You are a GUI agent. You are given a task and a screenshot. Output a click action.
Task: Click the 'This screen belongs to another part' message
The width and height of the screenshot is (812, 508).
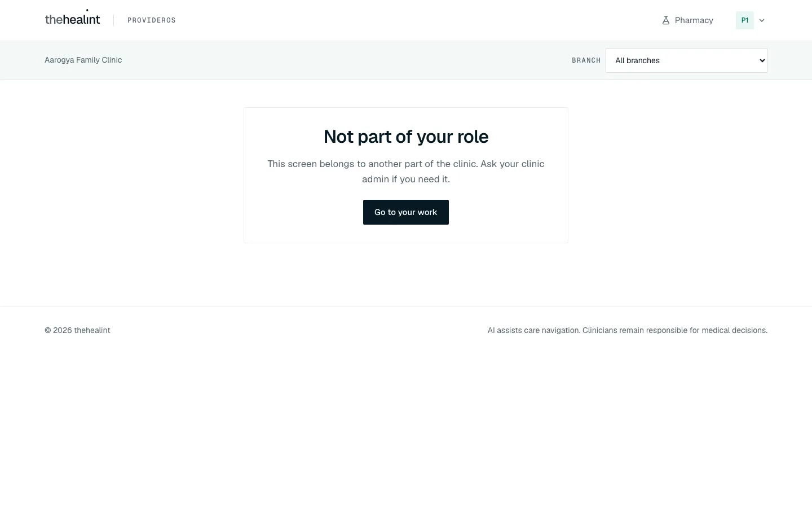[406, 172]
